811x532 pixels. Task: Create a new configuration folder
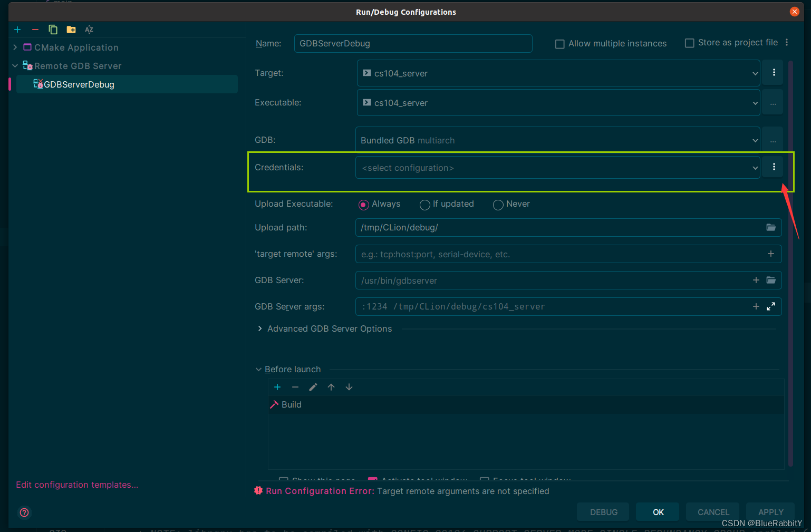tap(71, 30)
